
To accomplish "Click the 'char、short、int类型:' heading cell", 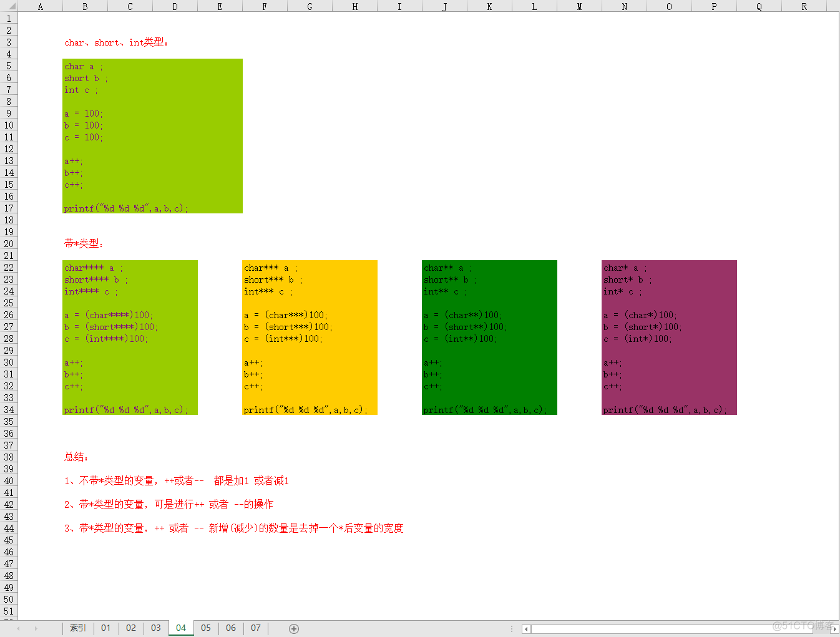I will click(116, 42).
